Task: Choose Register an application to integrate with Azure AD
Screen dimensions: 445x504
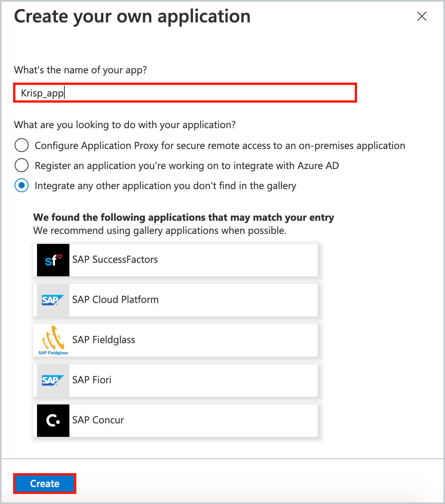Action: (x=22, y=165)
